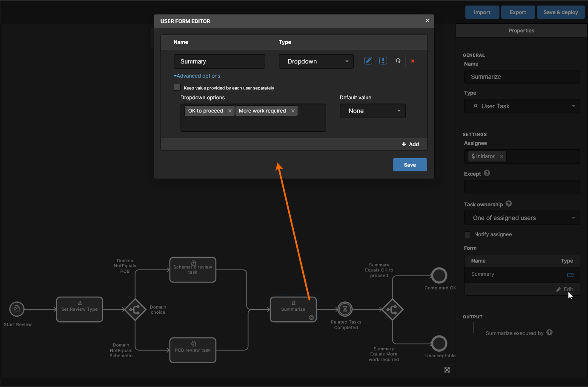Remove the Initiator assignee tag
588x387 pixels.
502,156
